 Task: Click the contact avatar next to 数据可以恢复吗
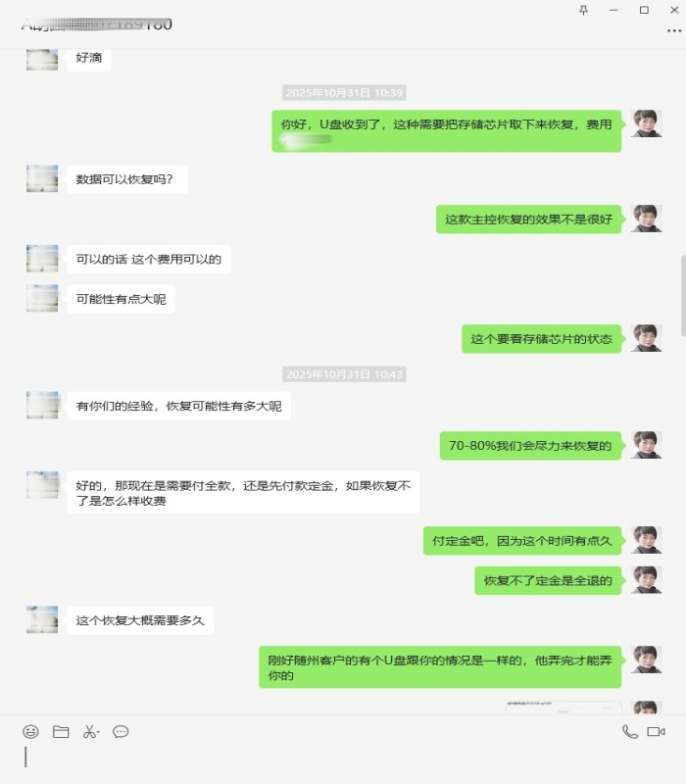point(42,178)
